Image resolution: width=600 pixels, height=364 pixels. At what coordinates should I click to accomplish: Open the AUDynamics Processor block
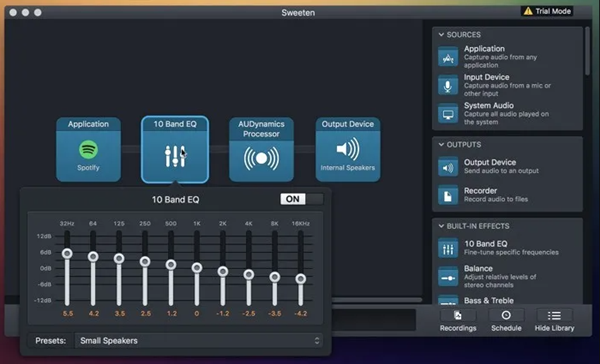click(261, 149)
